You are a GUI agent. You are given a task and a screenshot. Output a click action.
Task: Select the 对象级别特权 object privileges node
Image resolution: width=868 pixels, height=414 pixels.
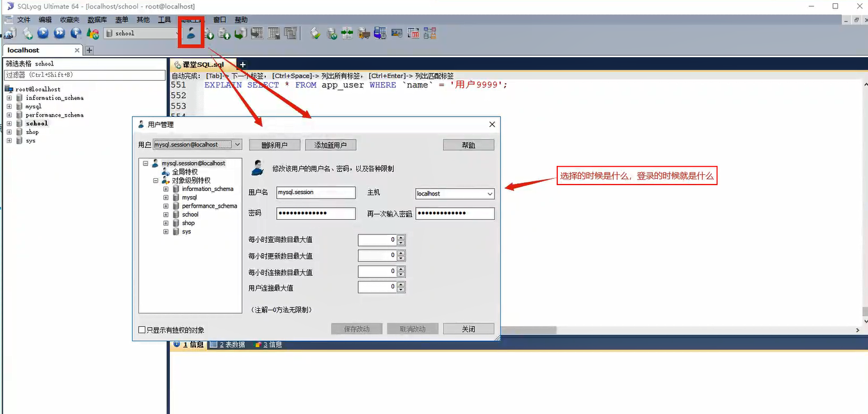[x=191, y=180]
